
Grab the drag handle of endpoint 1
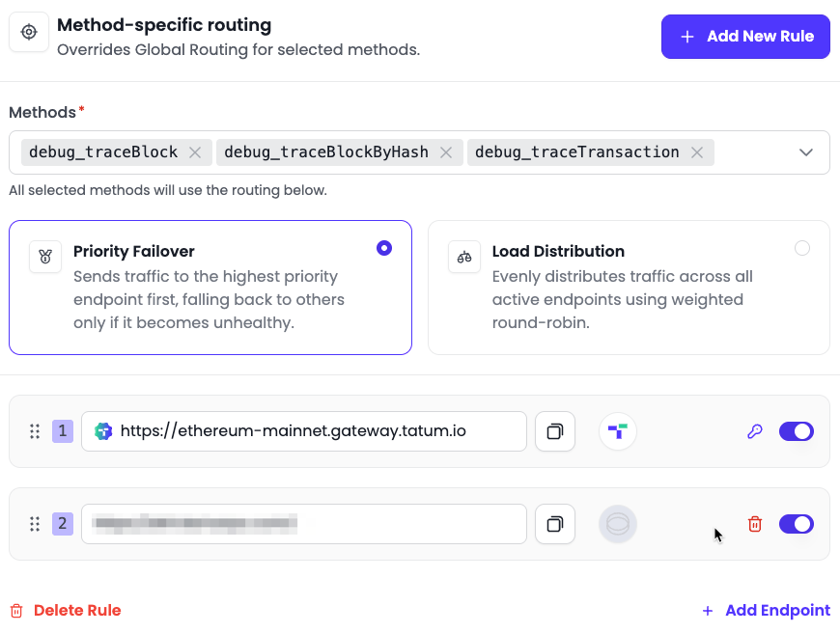tap(35, 431)
